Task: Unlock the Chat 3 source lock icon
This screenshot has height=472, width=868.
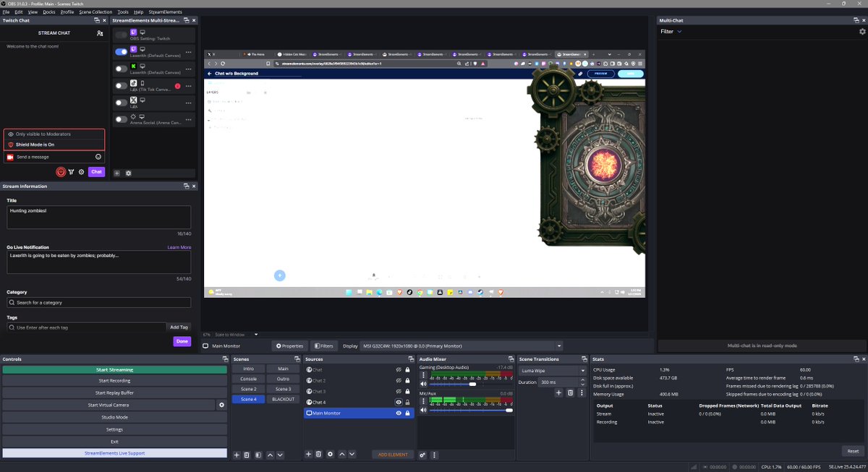Action: 408,391
